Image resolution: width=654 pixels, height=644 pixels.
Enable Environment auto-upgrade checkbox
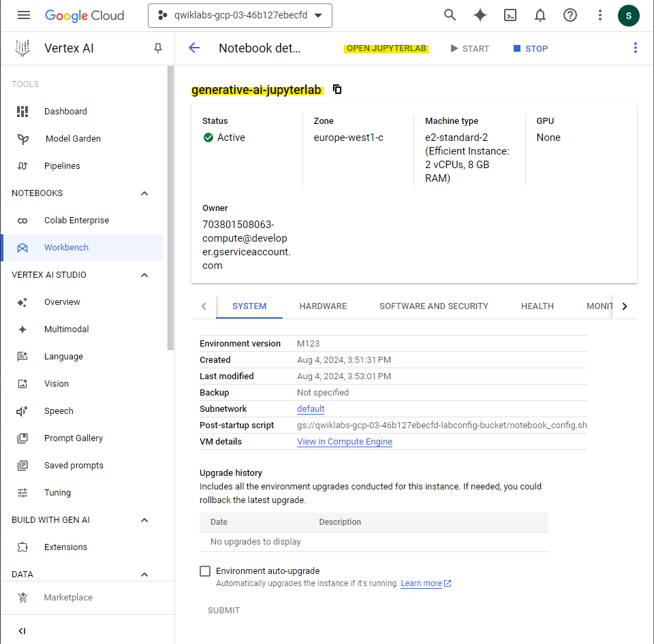click(205, 571)
